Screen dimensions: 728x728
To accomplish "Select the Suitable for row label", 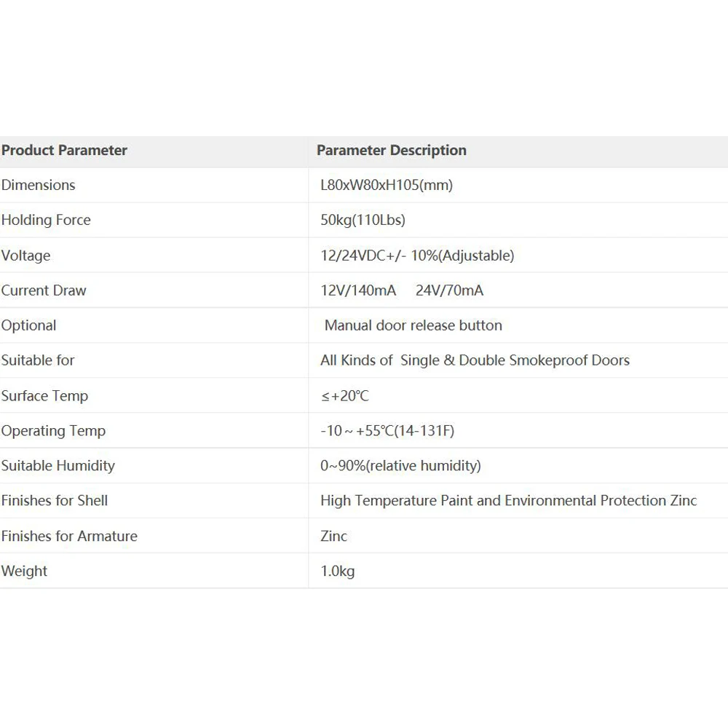I will click(x=38, y=360).
